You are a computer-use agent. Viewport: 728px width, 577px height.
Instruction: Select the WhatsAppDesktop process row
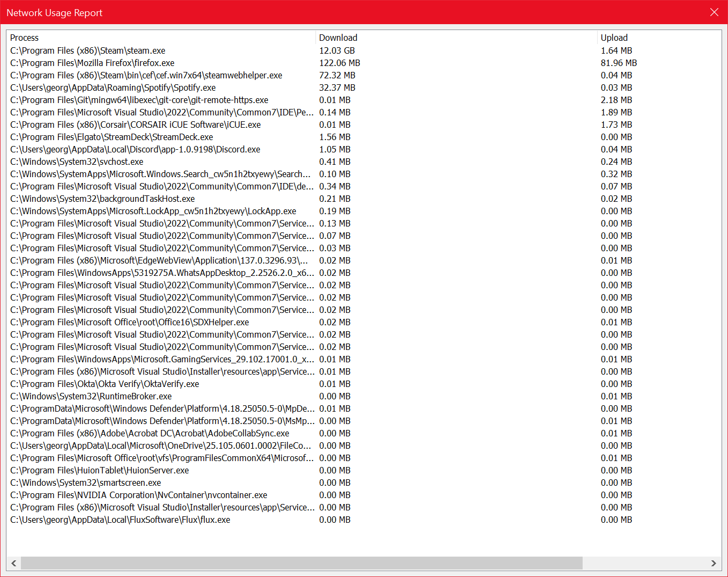click(364, 273)
